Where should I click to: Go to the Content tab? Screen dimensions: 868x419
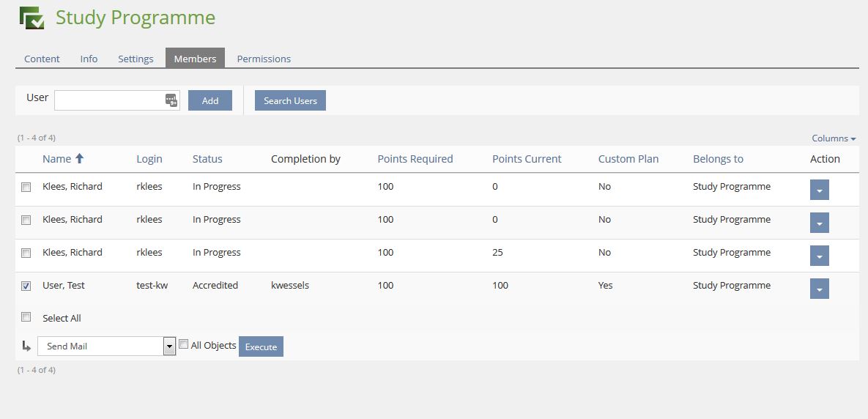(42, 59)
